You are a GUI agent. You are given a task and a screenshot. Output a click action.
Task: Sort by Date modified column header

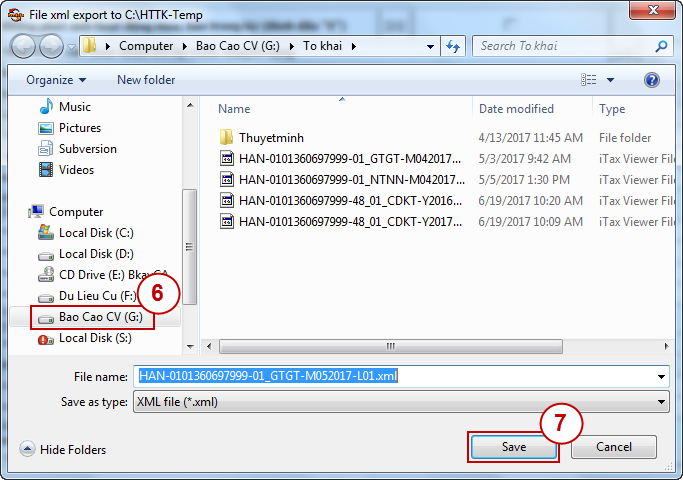[517, 109]
